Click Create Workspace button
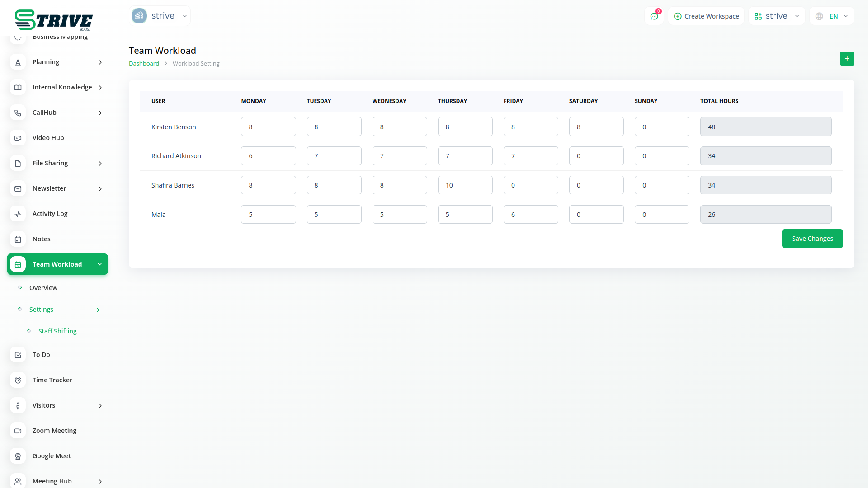The width and height of the screenshot is (868, 488). 706,16
